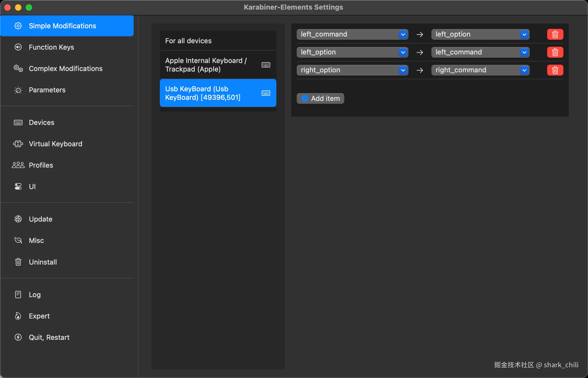
Task: Click keyboard icon beside Apple Internal Keyboard
Action: (x=266, y=65)
